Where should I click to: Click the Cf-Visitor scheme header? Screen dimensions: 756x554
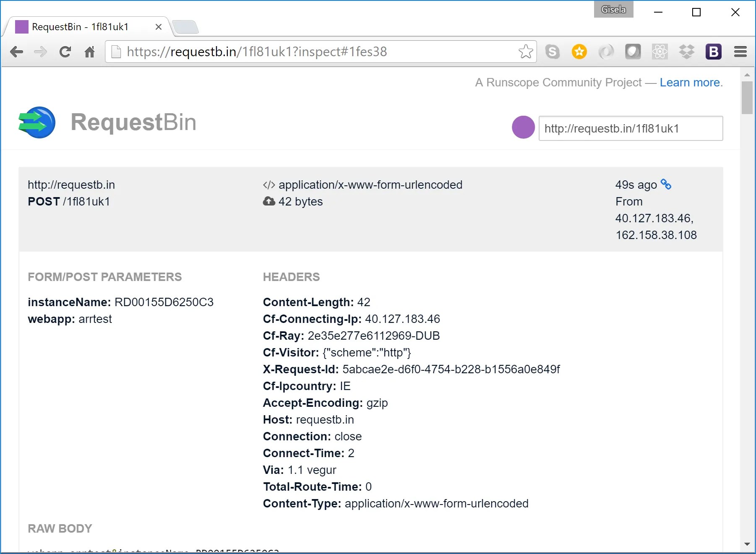337,353
